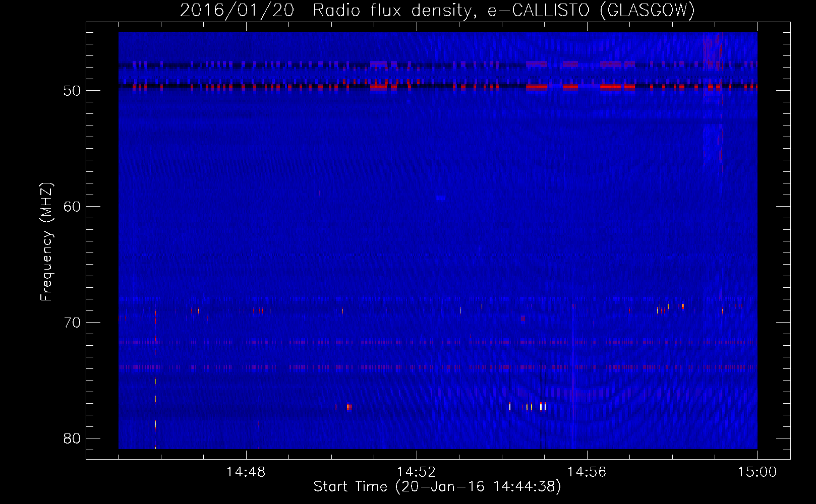Image resolution: width=816 pixels, height=504 pixels.
Task: Click the 14:52 time tick label
Action: click(416, 472)
